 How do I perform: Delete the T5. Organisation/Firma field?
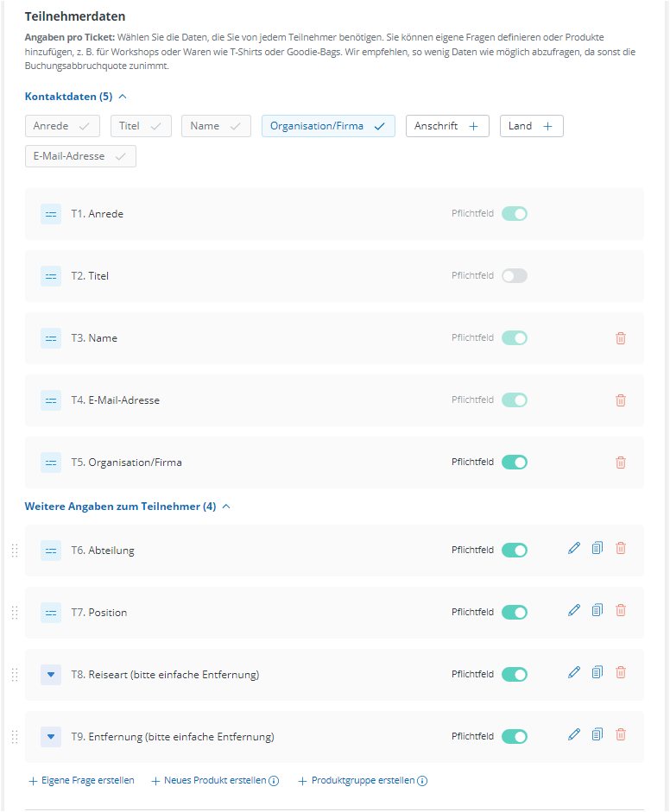click(x=620, y=463)
